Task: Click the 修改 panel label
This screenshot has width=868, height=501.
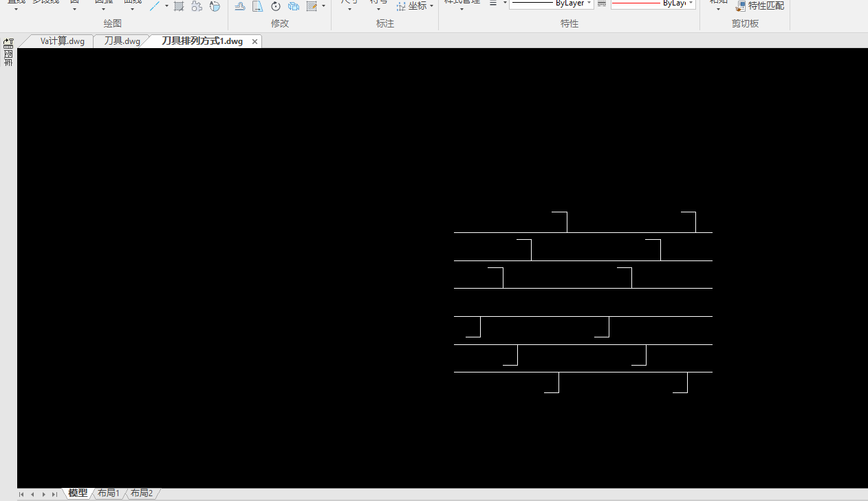Action: [280, 23]
